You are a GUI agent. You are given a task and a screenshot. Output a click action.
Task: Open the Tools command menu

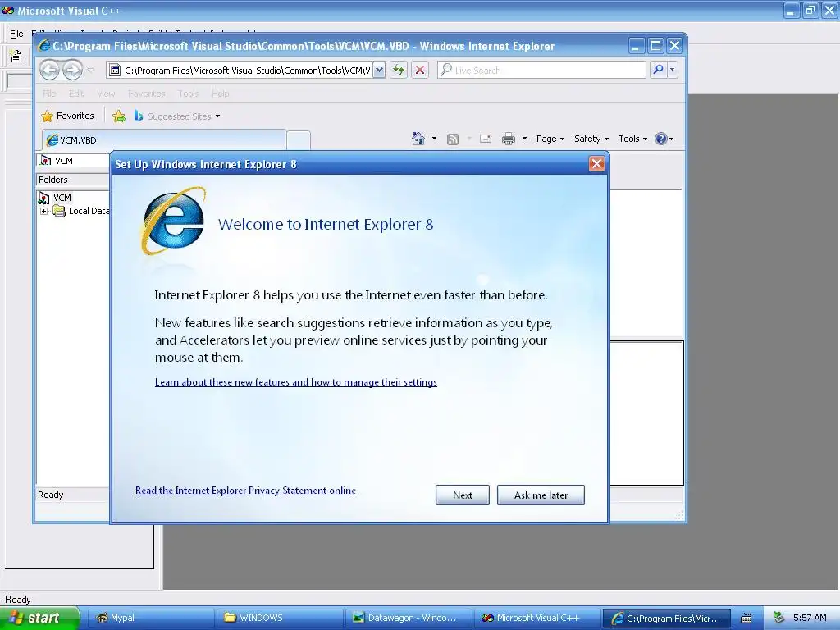point(632,139)
